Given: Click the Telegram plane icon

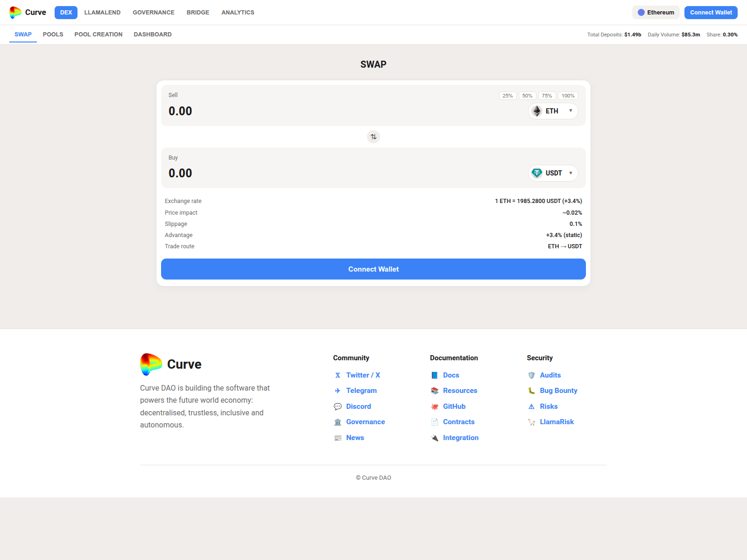Looking at the screenshot, I should [338, 391].
